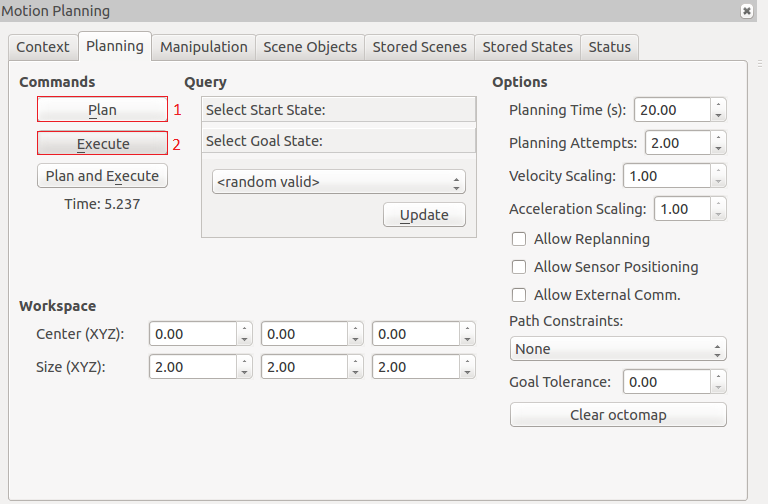Image resolution: width=768 pixels, height=504 pixels.
Task: Click the Update button in Query
Action: [x=424, y=215]
